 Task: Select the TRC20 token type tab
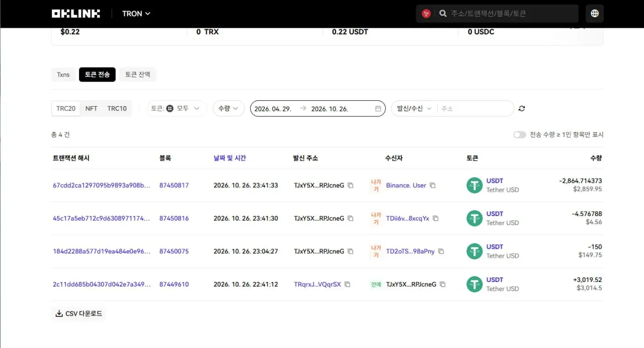tap(66, 108)
